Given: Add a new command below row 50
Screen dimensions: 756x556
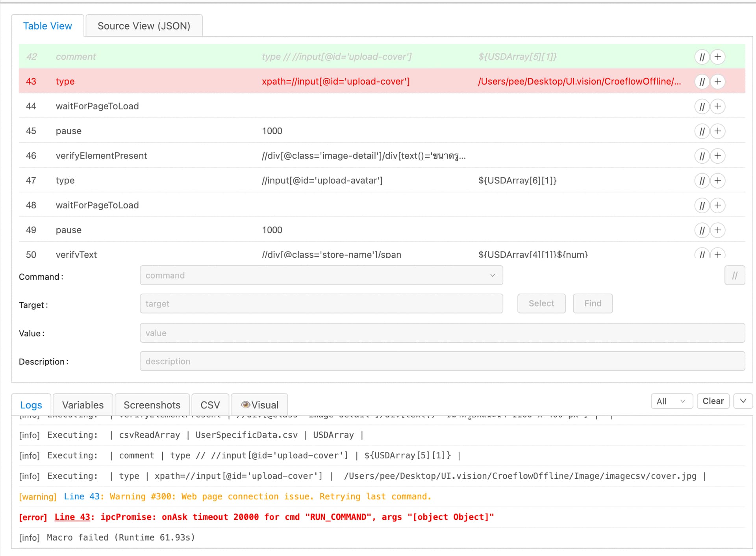Looking at the screenshot, I should tap(717, 255).
